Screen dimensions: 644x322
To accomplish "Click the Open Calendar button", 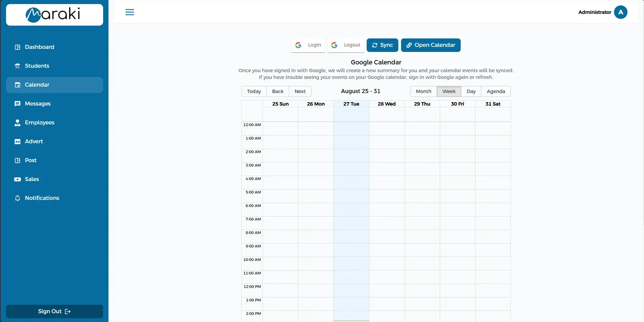I will (x=430, y=45).
